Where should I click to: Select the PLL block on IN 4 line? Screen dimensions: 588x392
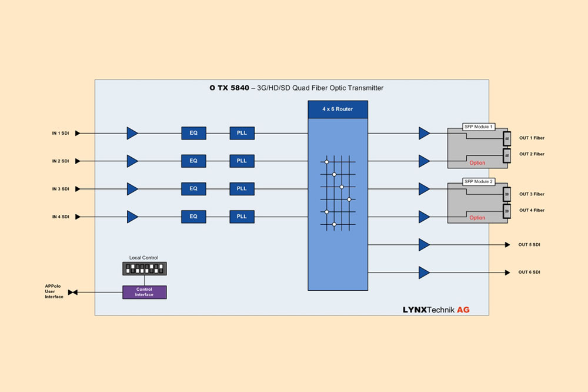pos(242,217)
